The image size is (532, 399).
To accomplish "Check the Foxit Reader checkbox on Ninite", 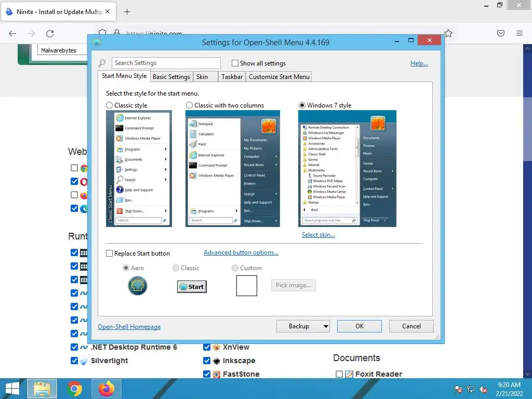I will [339, 374].
